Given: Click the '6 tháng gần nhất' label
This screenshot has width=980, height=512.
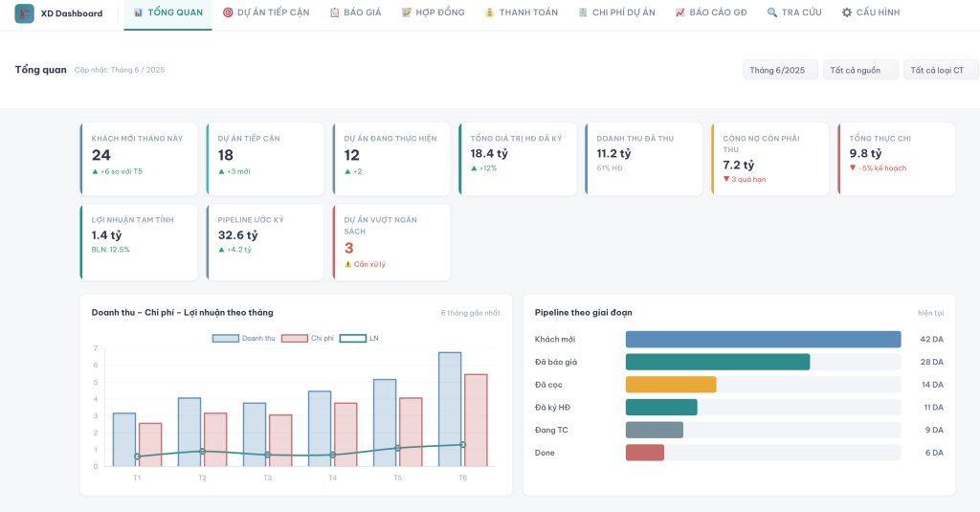Looking at the screenshot, I should (x=470, y=313).
